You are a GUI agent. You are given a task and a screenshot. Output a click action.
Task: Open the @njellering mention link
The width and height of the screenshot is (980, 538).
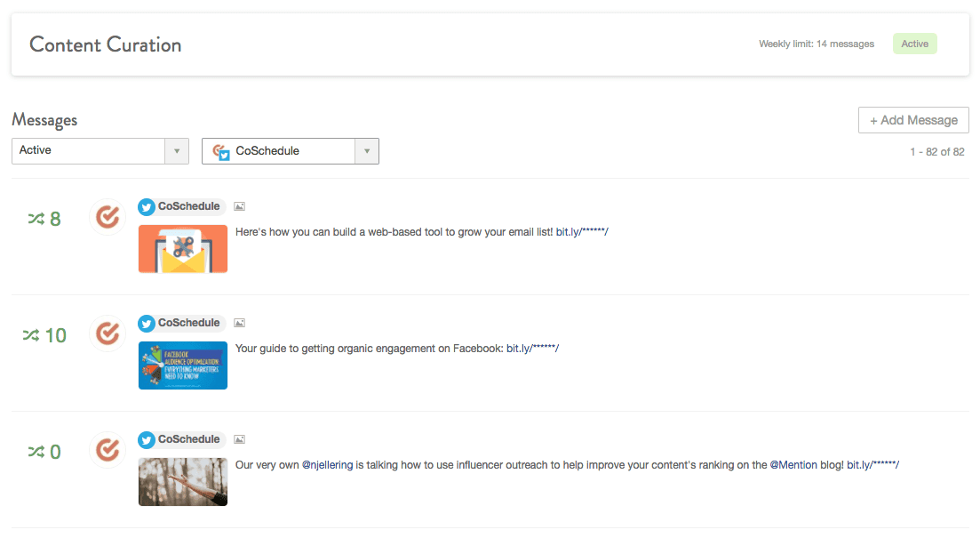(328, 465)
